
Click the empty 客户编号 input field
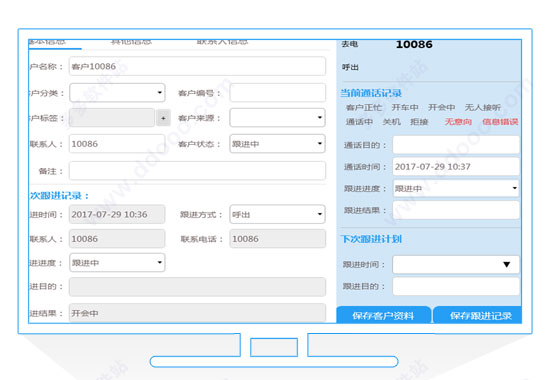[278, 93]
